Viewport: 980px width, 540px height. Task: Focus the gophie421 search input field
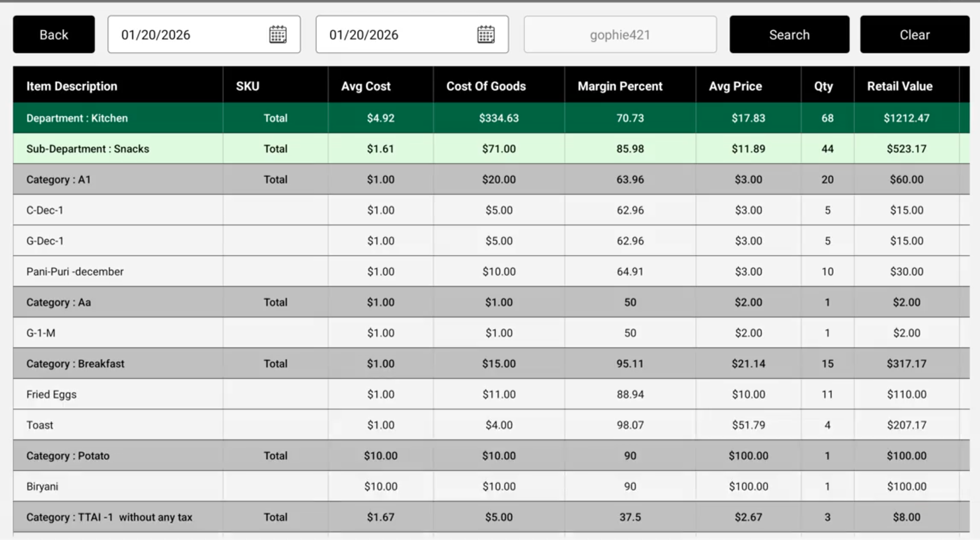coord(619,35)
